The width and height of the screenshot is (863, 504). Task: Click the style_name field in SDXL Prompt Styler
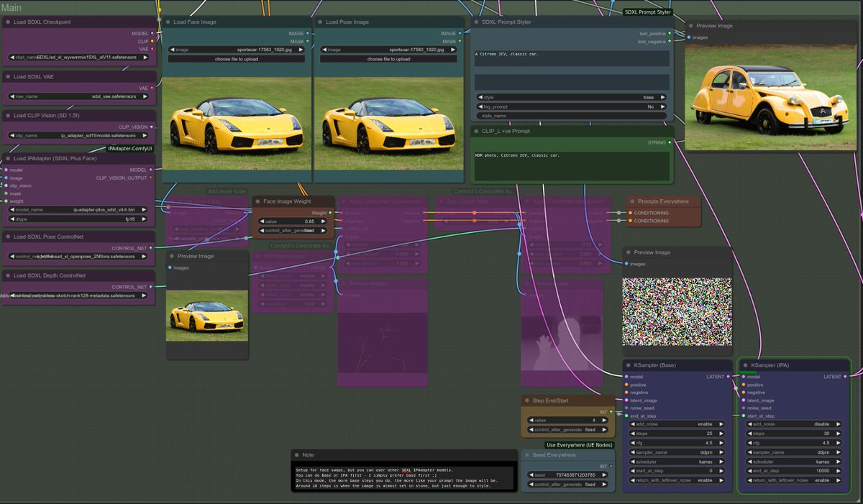tap(571, 115)
